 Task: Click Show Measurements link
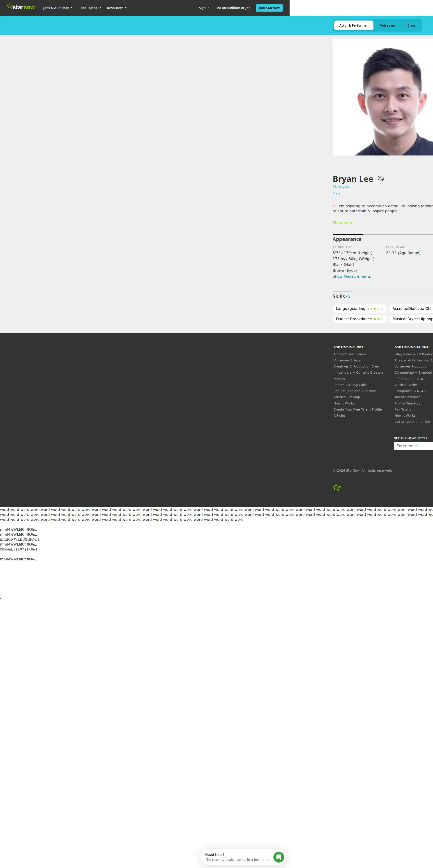pos(351,276)
